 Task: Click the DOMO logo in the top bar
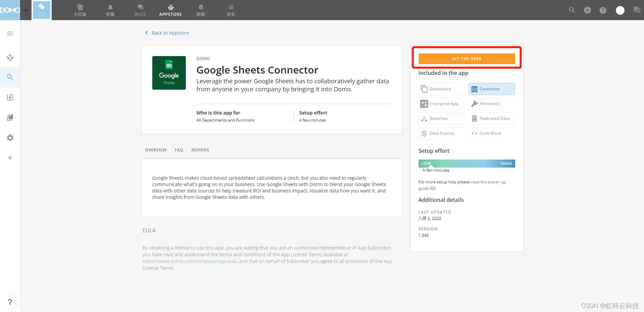pos(10,10)
